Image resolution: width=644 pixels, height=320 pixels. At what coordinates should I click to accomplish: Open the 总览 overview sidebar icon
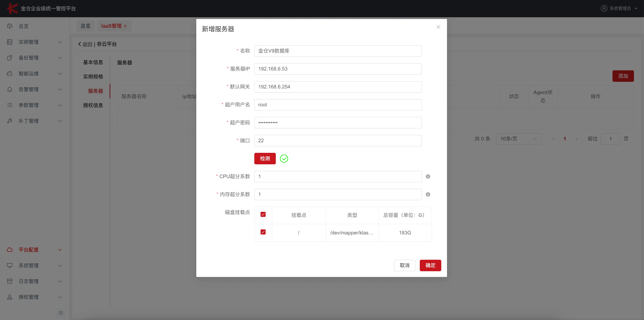[x=9, y=26]
